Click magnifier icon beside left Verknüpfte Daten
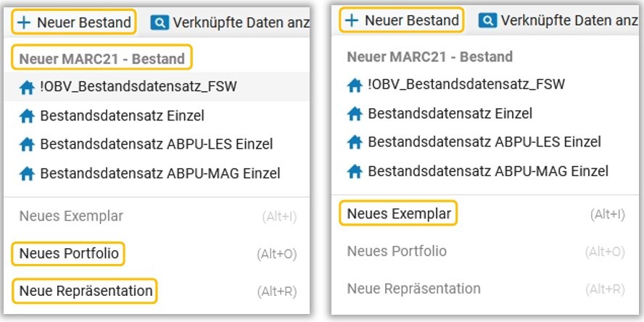This screenshot has height=322, width=644. coord(160,22)
